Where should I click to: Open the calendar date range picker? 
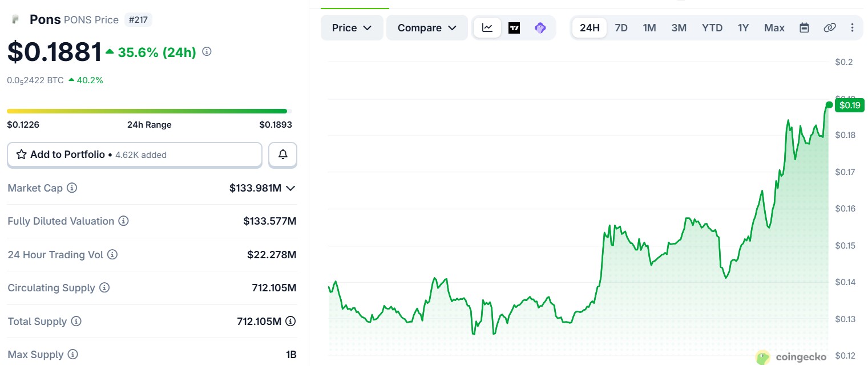(804, 27)
